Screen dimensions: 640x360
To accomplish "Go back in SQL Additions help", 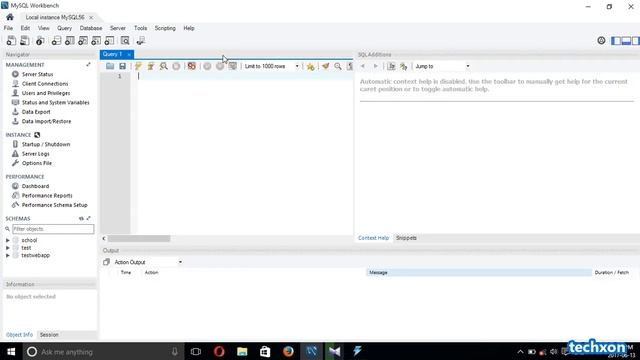I will (x=363, y=66).
